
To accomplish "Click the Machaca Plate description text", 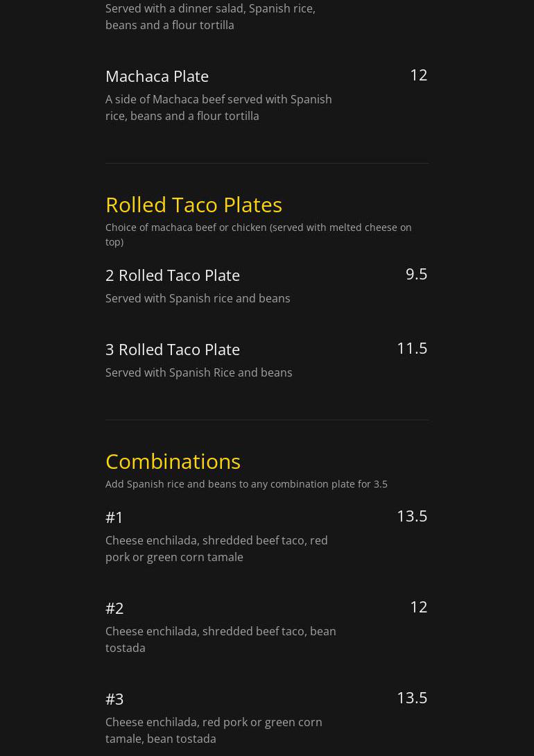I will click(219, 108).
